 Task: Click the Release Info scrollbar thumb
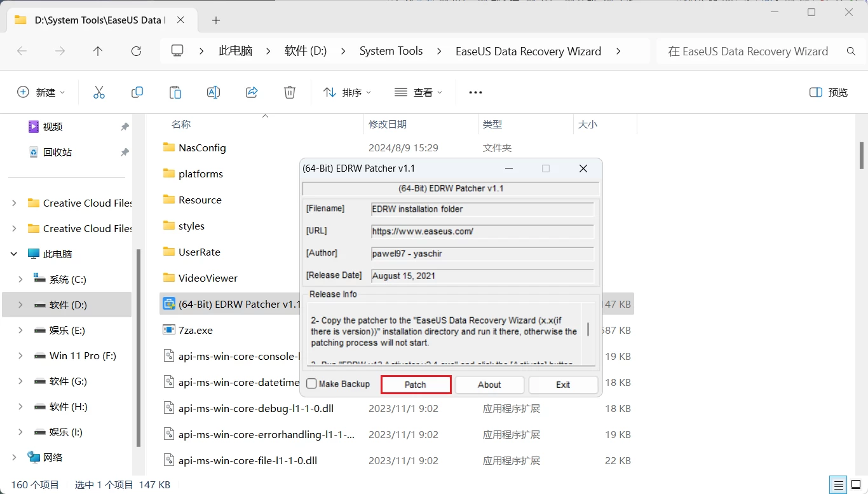click(588, 329)
